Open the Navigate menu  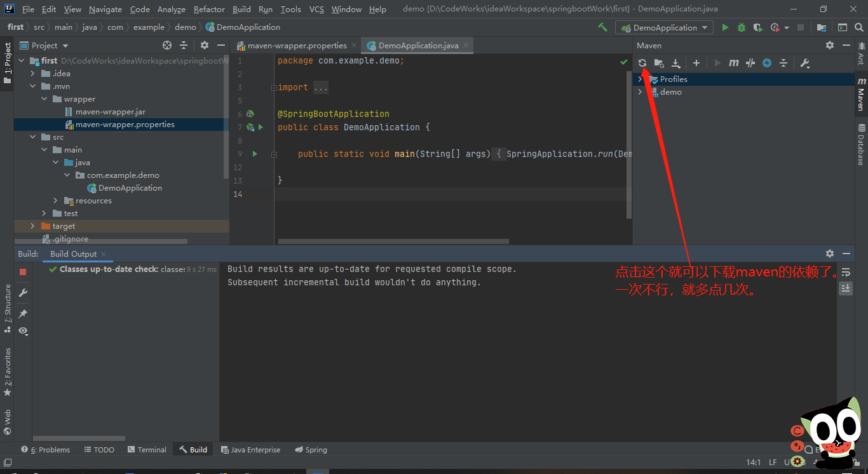pyautogui.click(x=105, y=9)
